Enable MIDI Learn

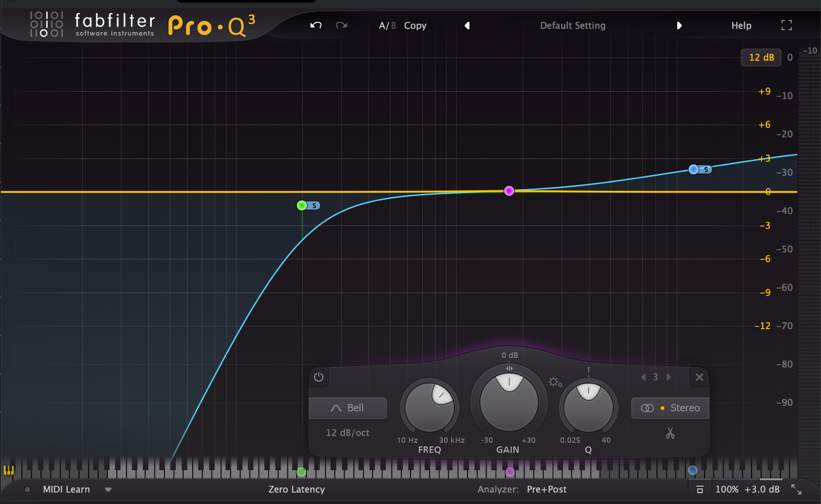[66, 489]
